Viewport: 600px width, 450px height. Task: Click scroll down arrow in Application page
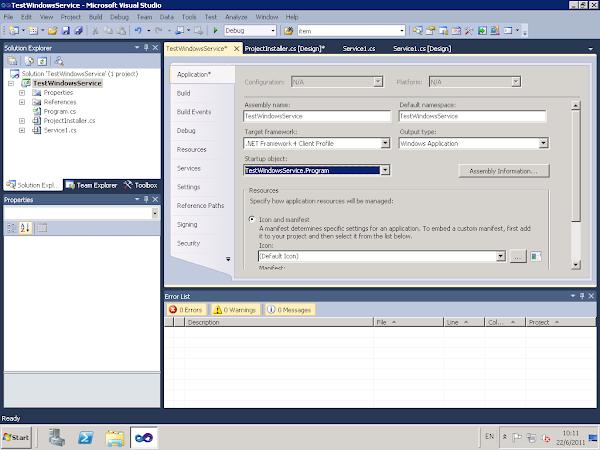pyautogui.click(x=576, y=264)
